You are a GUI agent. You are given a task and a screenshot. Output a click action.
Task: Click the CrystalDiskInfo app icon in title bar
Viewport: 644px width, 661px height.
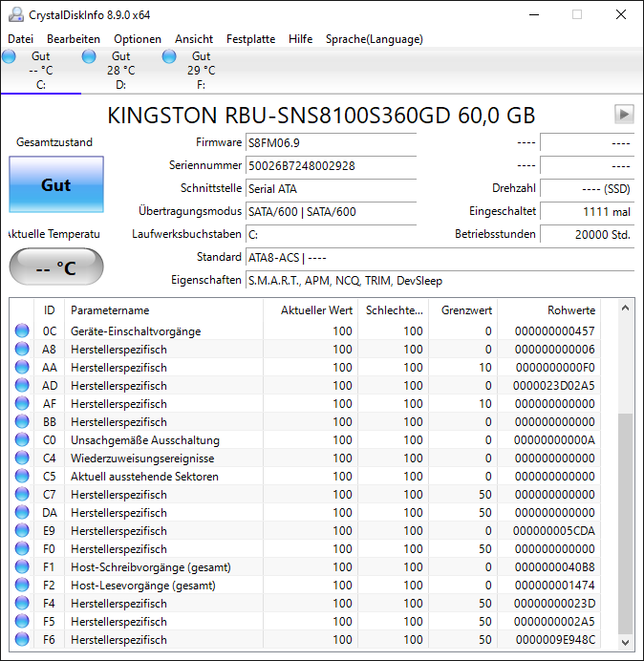tap(16, 14)
